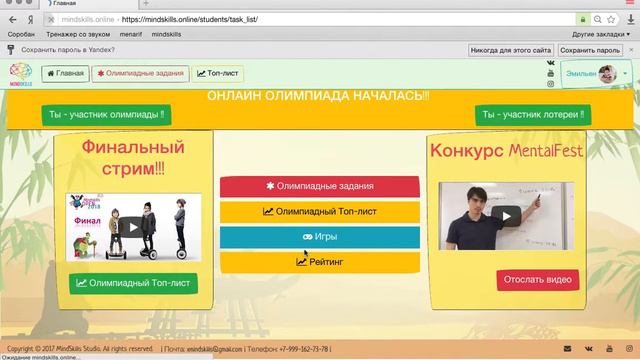
Task: Click the browser back arrow
Action: click(13, 20)
